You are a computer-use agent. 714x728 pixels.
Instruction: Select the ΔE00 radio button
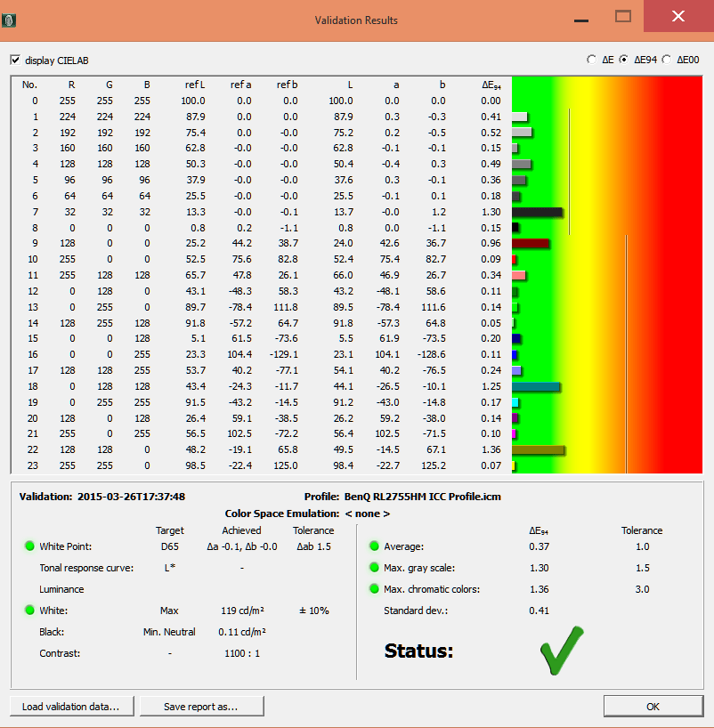click(667, 60)
